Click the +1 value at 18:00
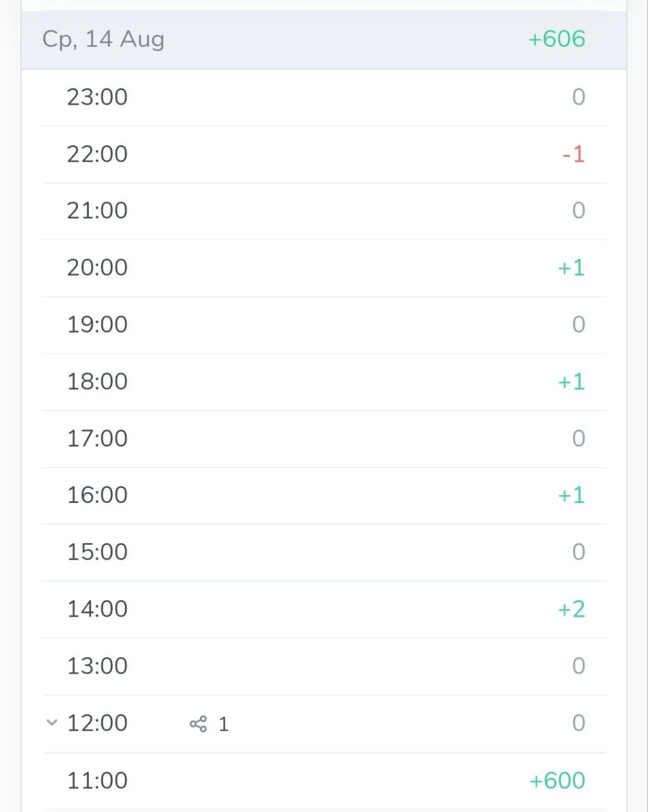Screen dimensions: 648x812 pos(571,382)
